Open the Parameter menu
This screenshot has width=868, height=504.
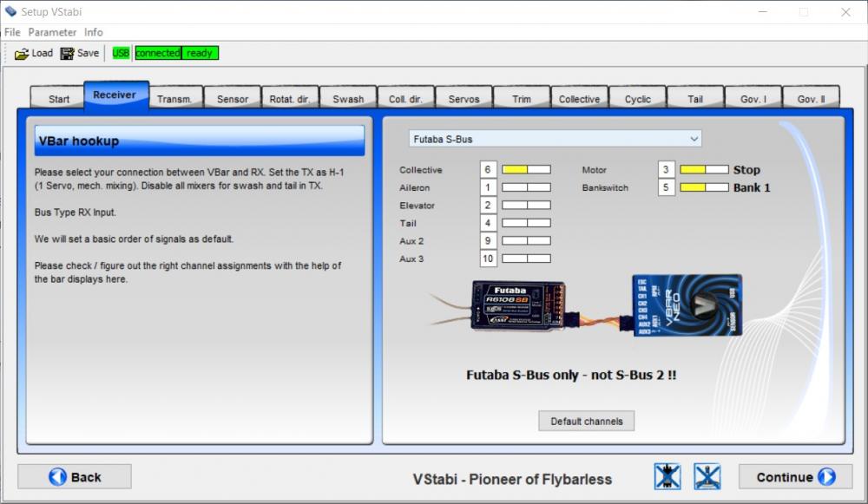52,32
